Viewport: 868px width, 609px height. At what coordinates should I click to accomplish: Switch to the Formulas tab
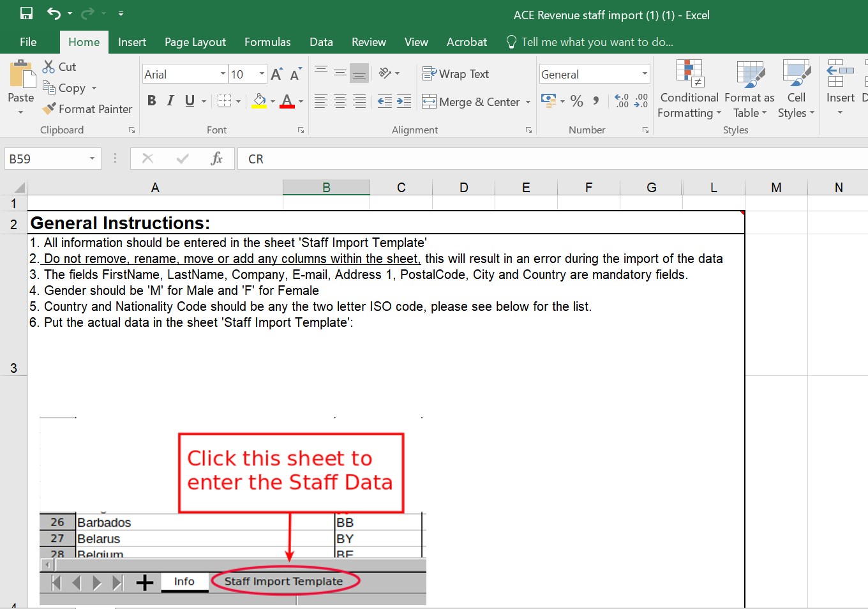coord(267,42)
